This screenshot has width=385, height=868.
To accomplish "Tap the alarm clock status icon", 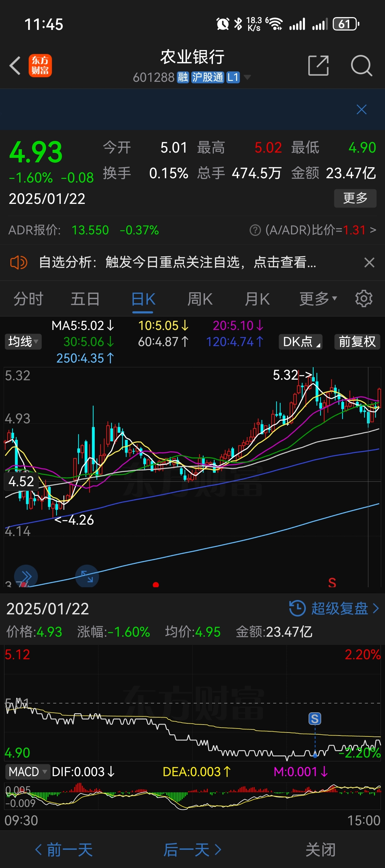I will tap(222, 24).
